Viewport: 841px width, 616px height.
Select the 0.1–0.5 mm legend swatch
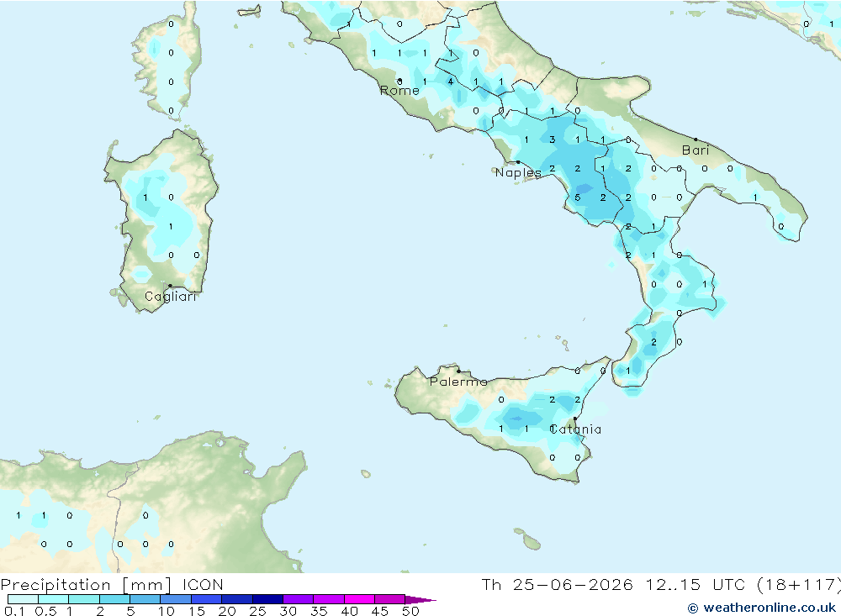pos(23,599)
